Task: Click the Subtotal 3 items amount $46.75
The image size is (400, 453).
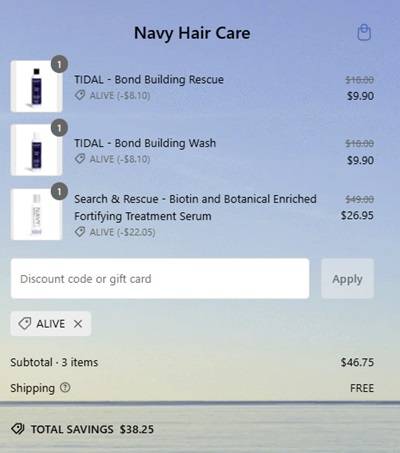Action: click(x=357, y=362)
